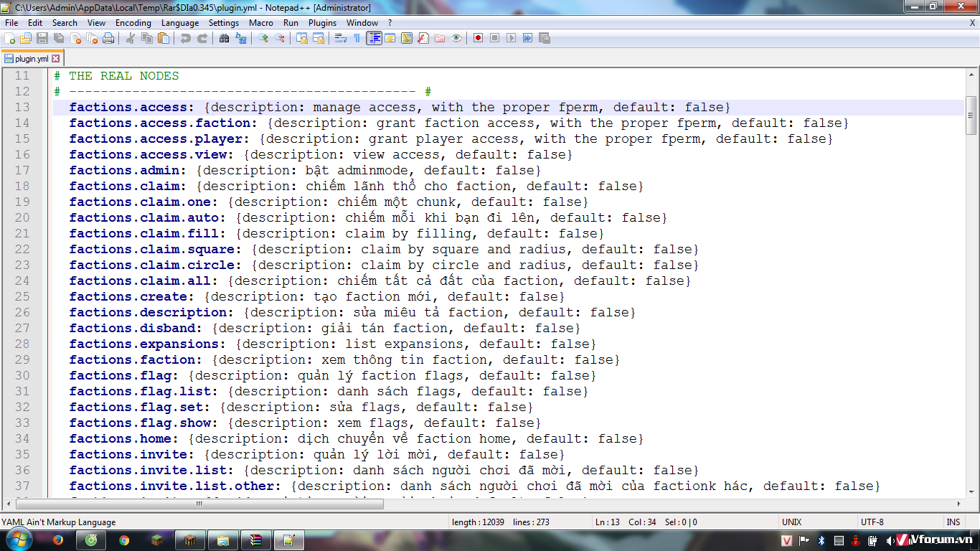This screenshot has height=551, width=980.
Task: Click the length : 12039 status entry
Action: point(478,522)
